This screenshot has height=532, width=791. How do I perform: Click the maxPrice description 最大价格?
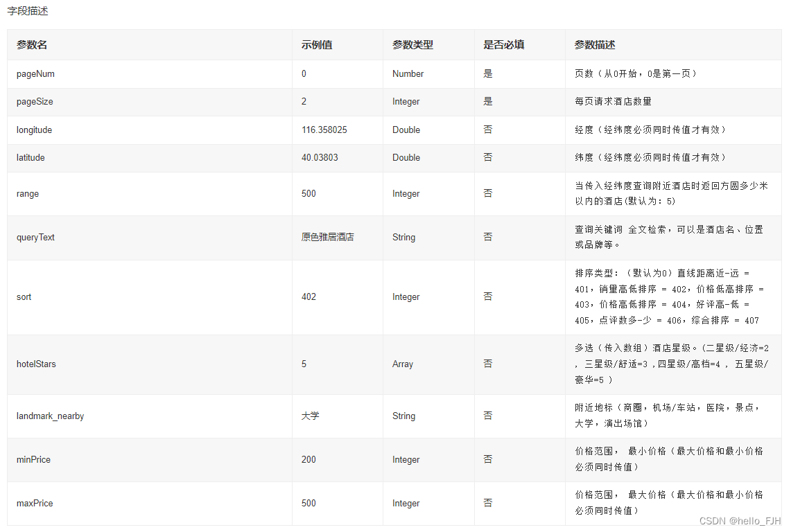(x=669, y=503)
